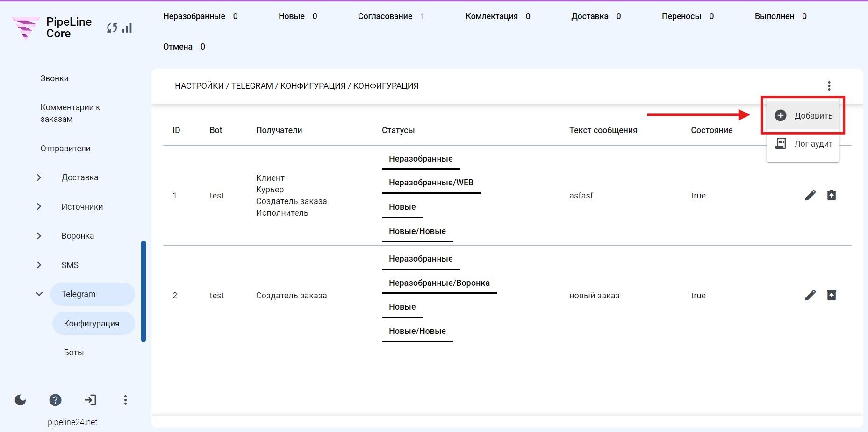This screenshot has height=432, width=868.
Task: Open Конфигурация under Telegram
Action: 93,323
